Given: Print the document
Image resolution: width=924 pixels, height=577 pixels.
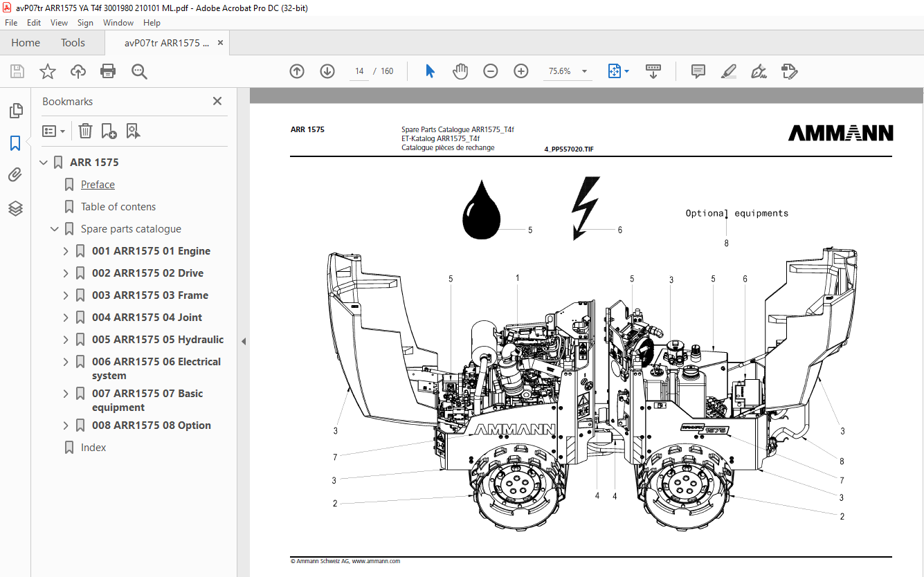Looking at the screenshot, I should 108,71.
